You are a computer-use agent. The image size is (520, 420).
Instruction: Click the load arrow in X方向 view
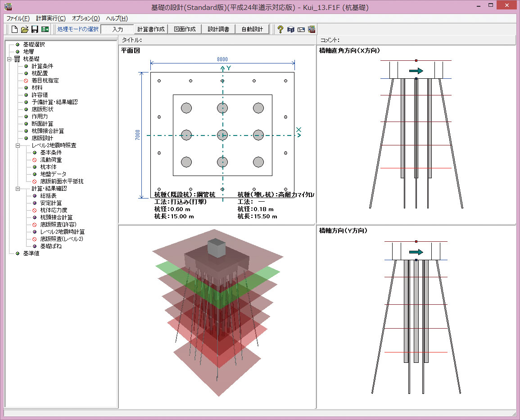416,71
